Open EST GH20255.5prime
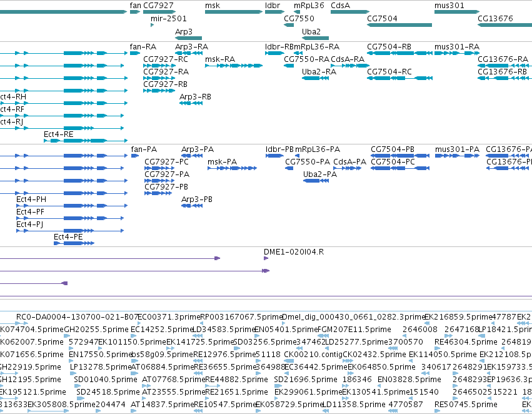This screenshot has height=414, width=532. tap(96, 330)
